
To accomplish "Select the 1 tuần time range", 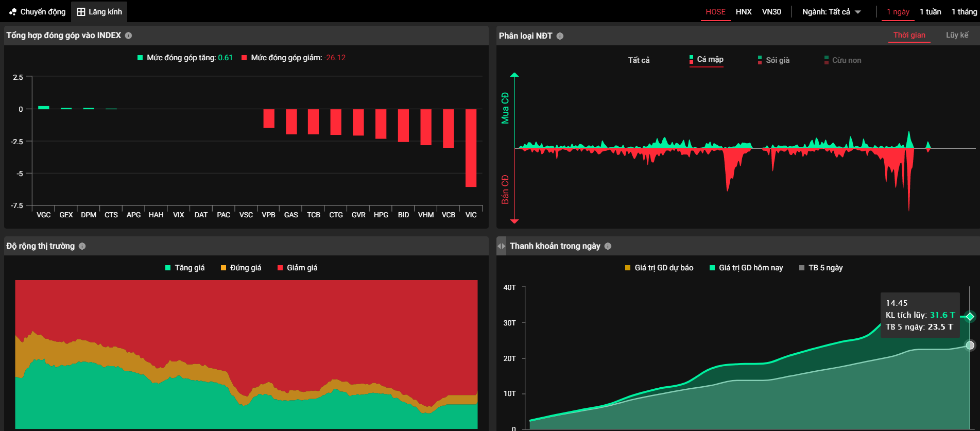I will click(x=930, y=12).
